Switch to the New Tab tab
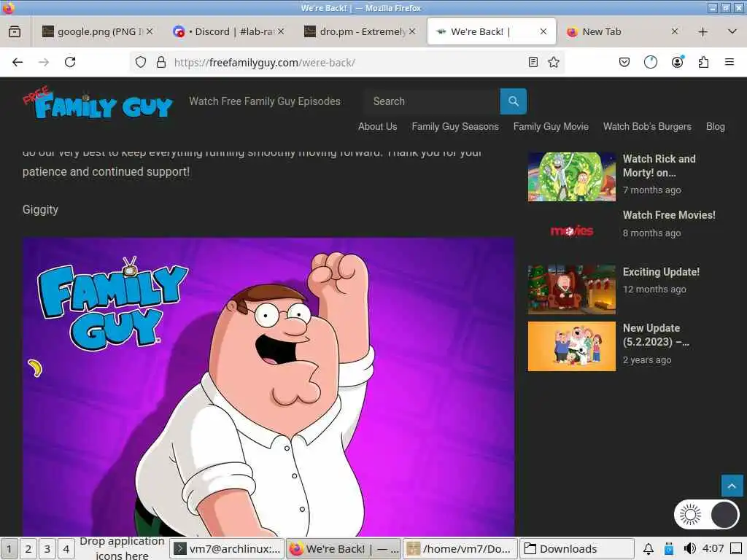Image resolution: width=747 pixels, height=560 pixels. [x=619, y=32]
